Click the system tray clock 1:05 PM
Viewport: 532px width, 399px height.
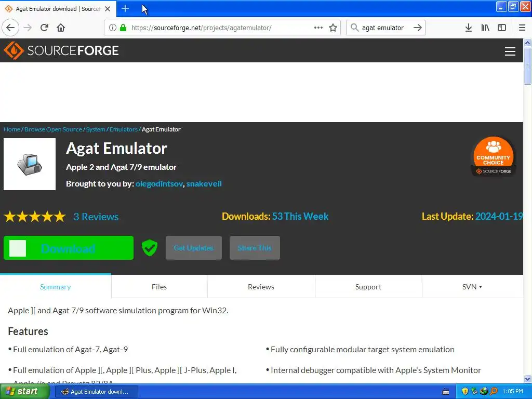point(513,392)
